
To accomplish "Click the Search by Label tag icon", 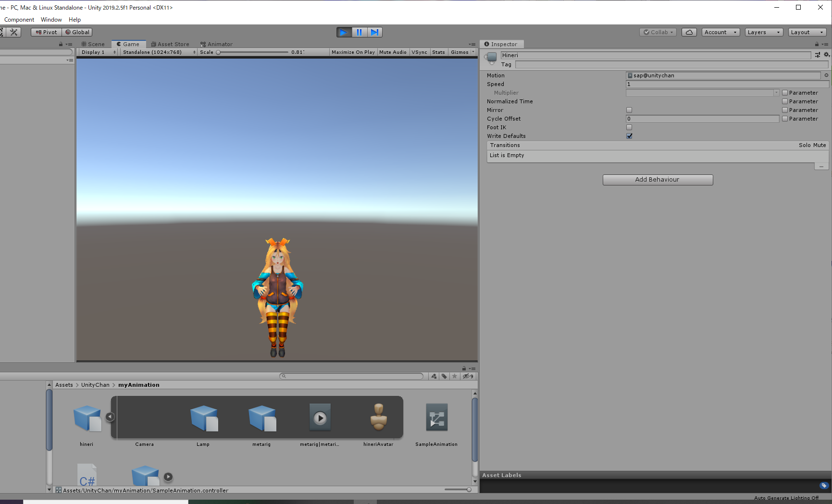I will [444, 376].
